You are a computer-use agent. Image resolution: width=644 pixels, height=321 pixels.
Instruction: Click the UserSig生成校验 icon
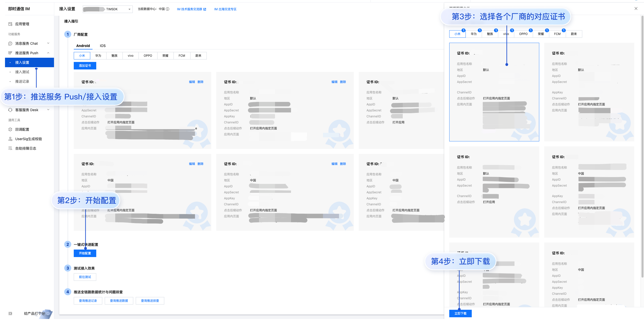coord(10,139)
